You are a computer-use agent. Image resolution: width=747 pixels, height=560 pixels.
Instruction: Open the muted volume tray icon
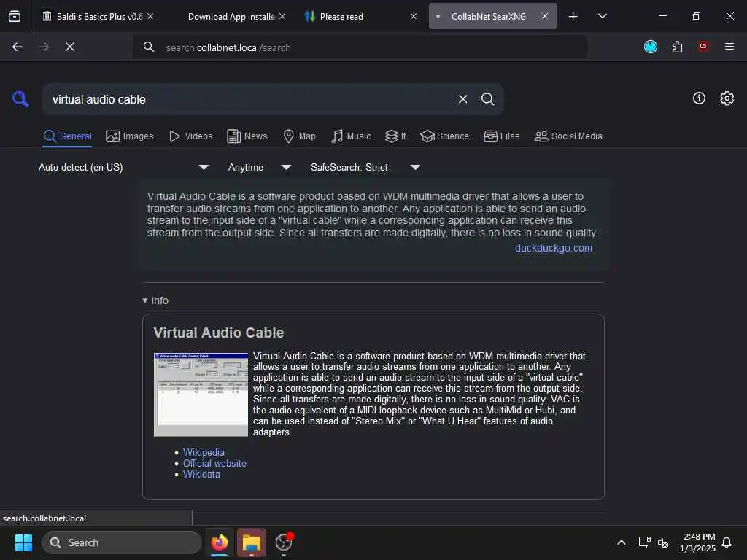[662, 542]
